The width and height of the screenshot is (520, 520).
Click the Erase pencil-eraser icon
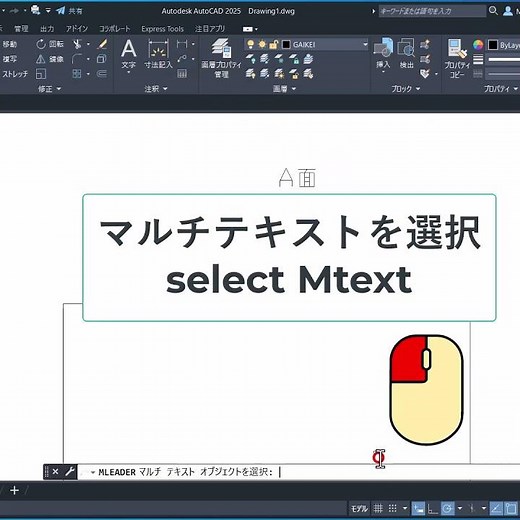pos(102,44)
